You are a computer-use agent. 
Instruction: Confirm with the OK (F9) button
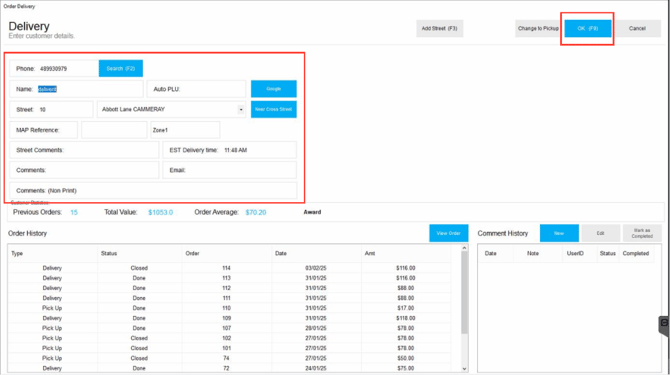(x=588, y=29)
